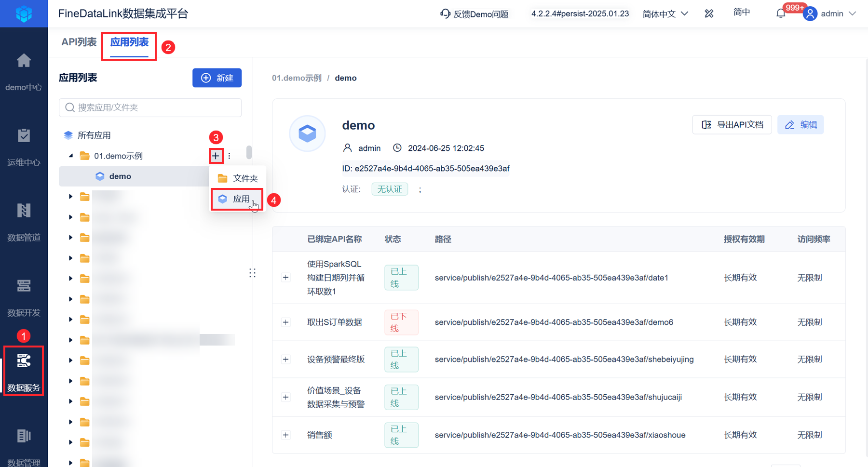The height and width of the screenshot is (467, 868).
Task: Click the 新建 button
Action: point(217,78)
